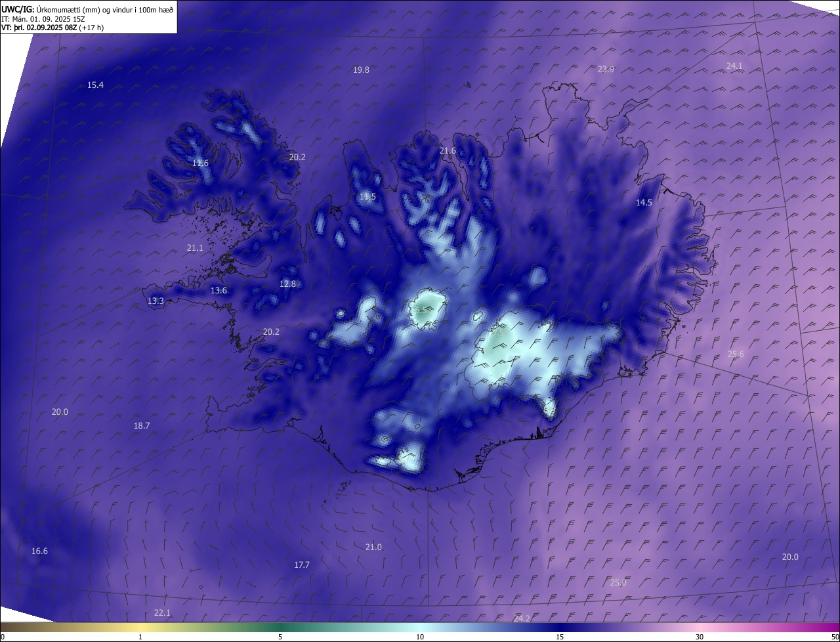
Task: Click the 21.0 value label on the map
Action: tap(373, 547)
